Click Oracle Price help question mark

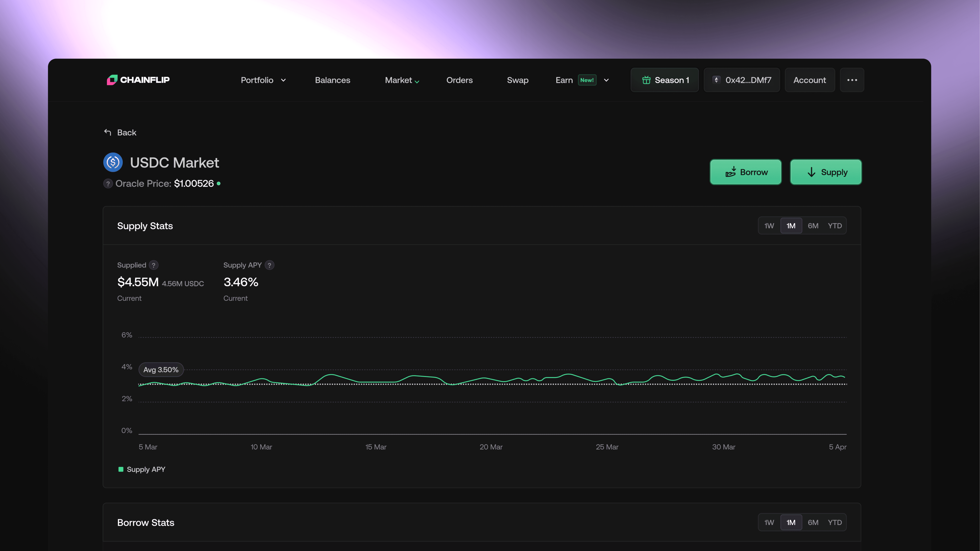click(x=108, y=184)
